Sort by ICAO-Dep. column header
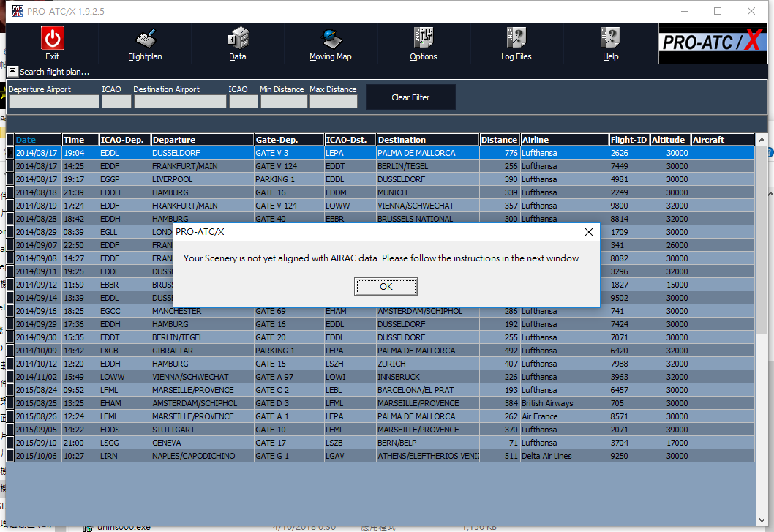Screen dimensions: 774x532 pos(125,140)
